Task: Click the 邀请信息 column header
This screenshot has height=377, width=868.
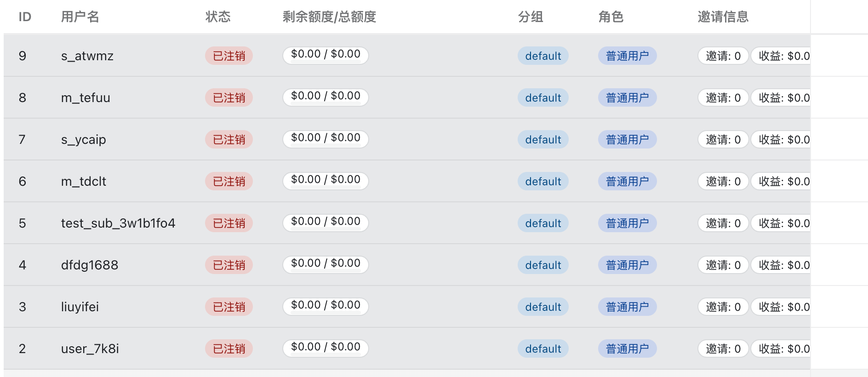Action: coord(723,17)
